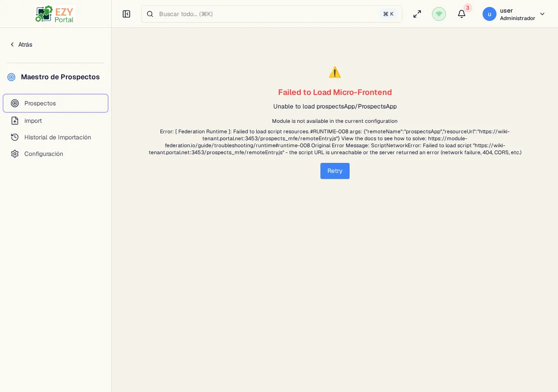This screenshot has height=392, width=558.
Task: Click the ⌘ K shortcut badge
Action: pyautogui.click(x=388, y=14)
